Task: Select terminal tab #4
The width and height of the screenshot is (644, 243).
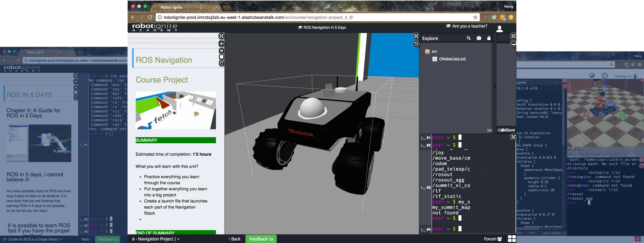Action: click(x=426, y=229)
